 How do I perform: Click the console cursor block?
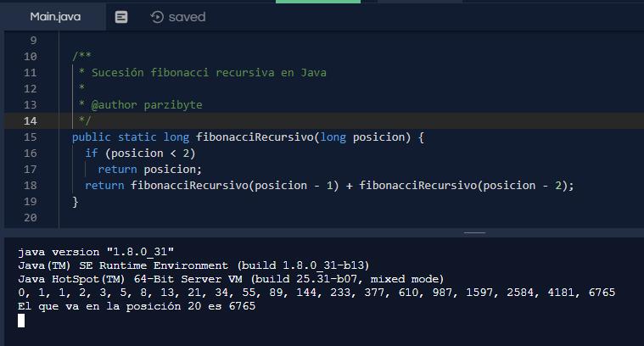tap(21, 321)
